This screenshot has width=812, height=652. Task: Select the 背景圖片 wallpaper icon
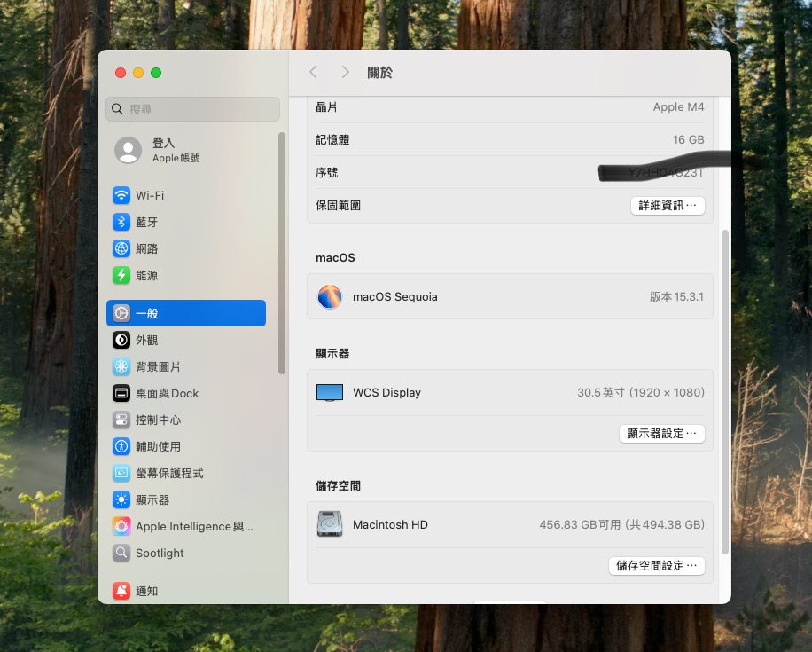[121, 366]
